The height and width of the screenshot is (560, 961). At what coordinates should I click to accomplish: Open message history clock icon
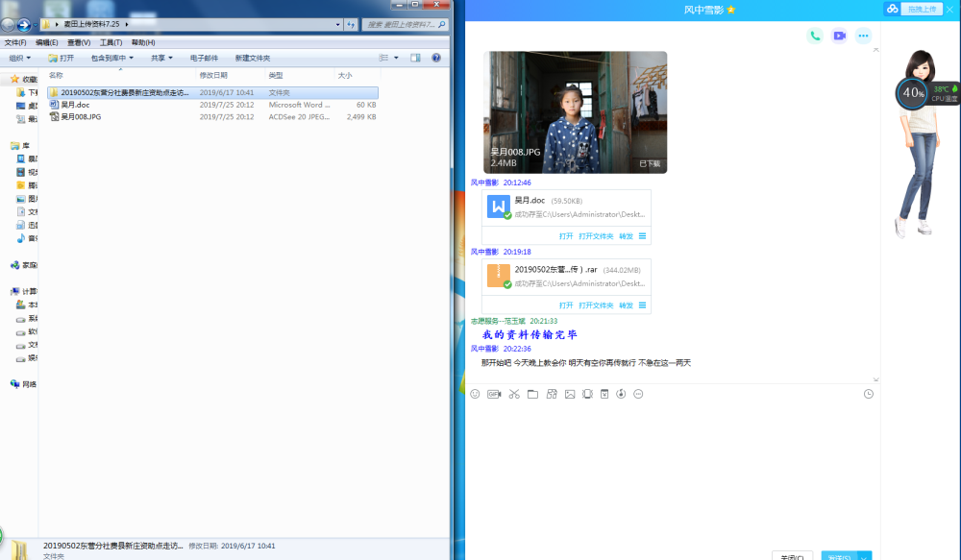[x=869, y=394]
